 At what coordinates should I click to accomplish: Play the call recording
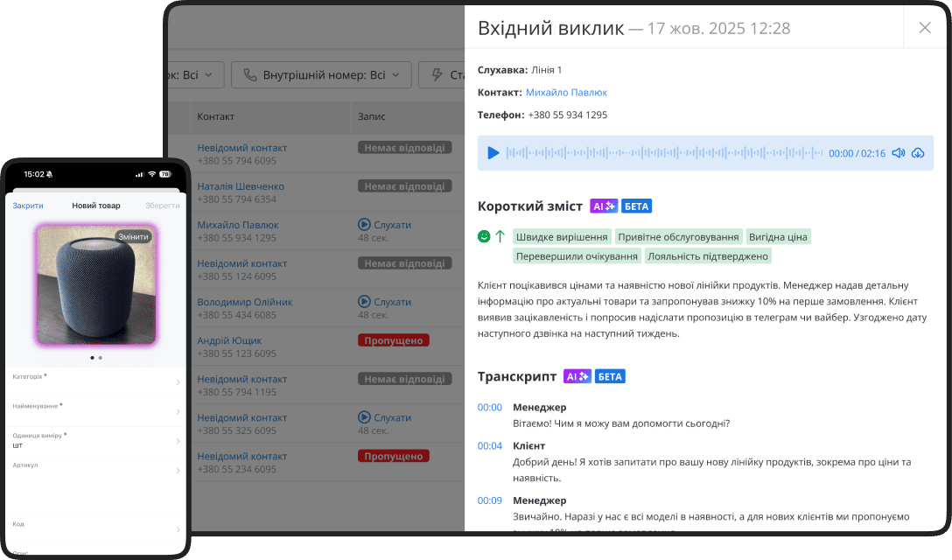[493, 152]
